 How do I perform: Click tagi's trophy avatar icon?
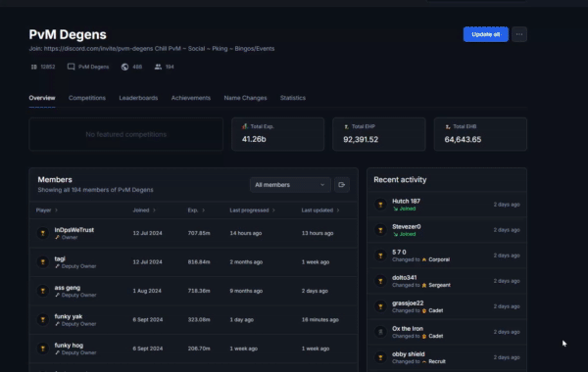pos(43,261)
